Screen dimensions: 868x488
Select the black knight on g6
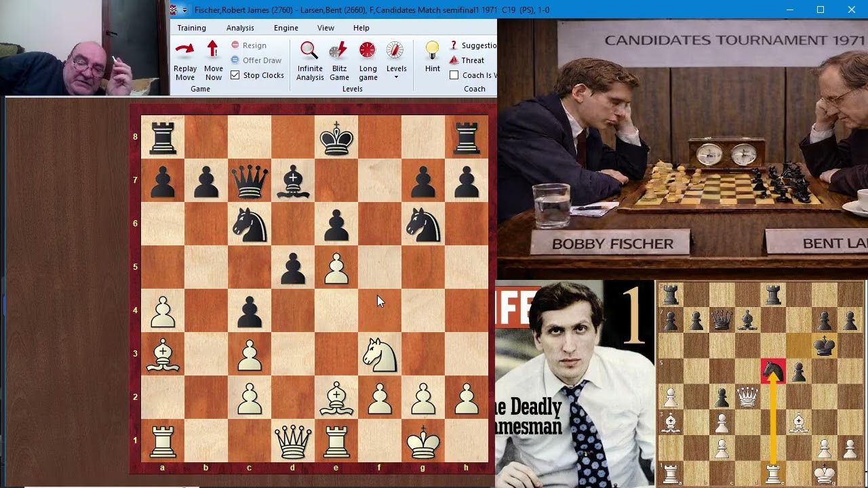click(423, 224)
